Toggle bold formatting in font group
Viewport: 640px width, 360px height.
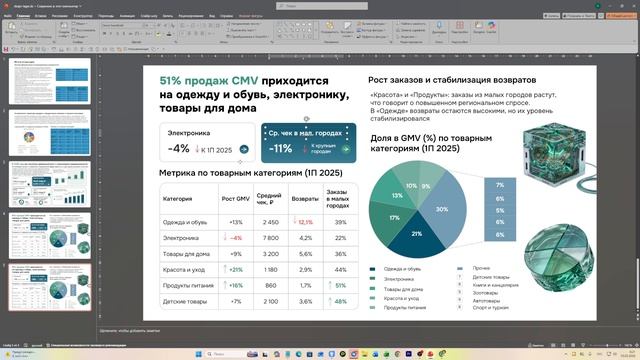click(104, 34)
